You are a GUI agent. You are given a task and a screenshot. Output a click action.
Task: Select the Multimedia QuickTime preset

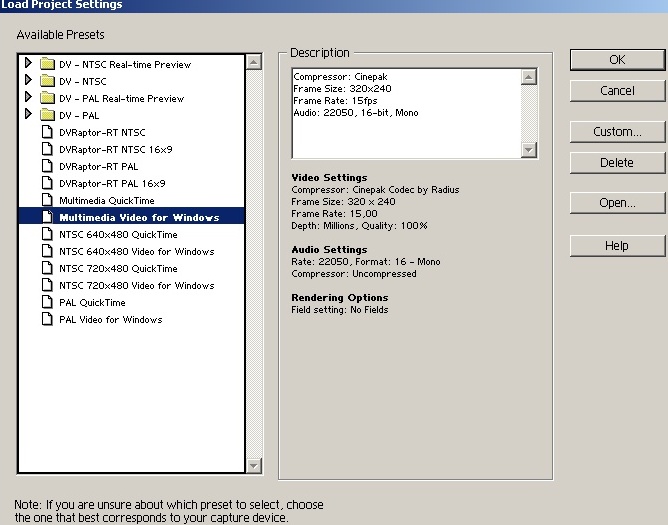pos(107,201)
